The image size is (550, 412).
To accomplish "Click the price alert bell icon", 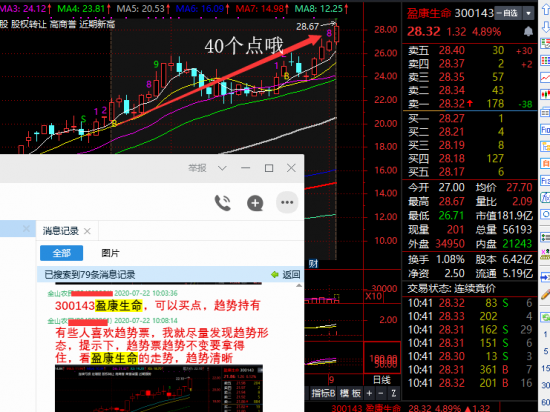I will [x=528, y=32].
